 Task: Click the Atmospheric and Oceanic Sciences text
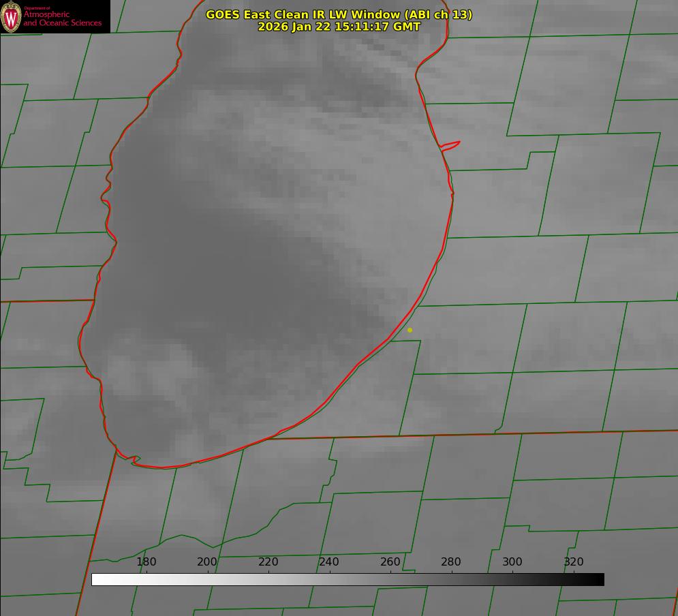click(62, 18)
